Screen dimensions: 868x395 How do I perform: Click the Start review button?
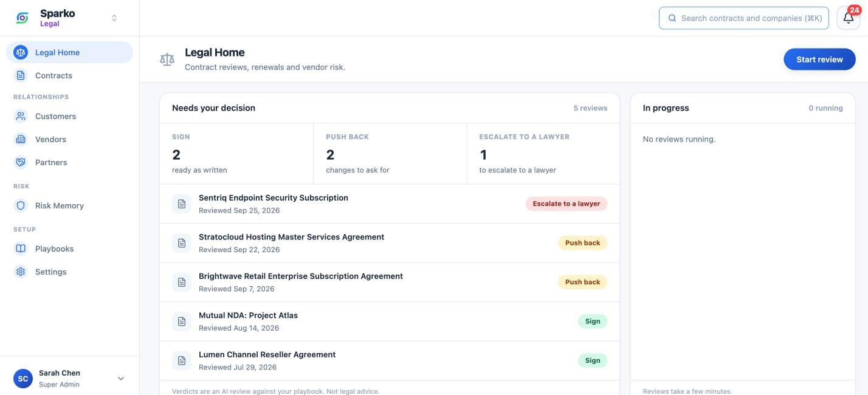[x=819, y=60]
